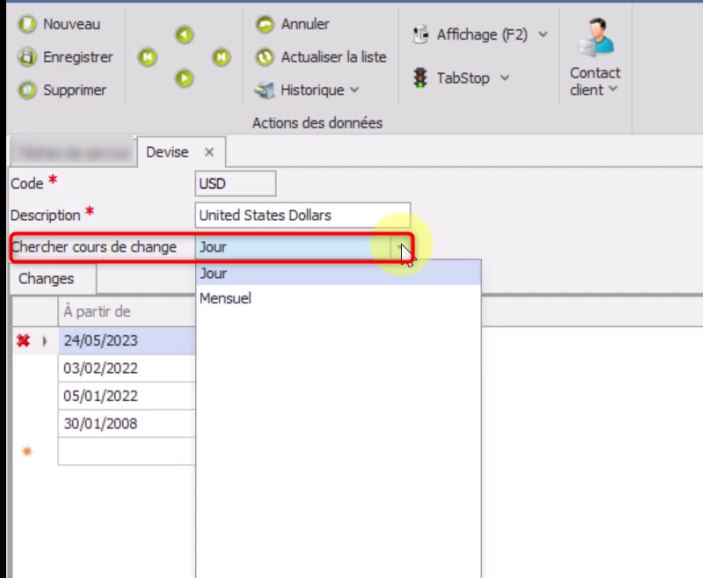Open the Contact client menu
703x578 pixels.
(x=595, y=57)
